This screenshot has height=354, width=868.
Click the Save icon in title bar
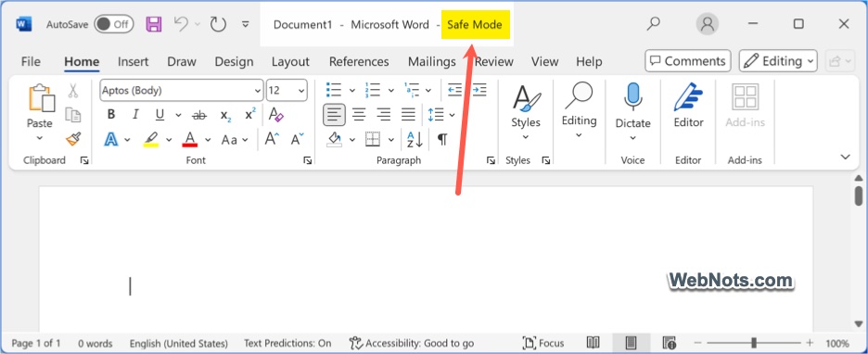pos(153,24)
